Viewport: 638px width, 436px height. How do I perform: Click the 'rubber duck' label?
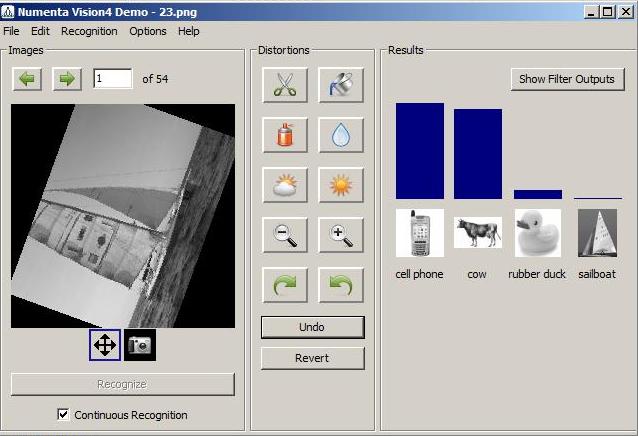click(x=537, y=275)
